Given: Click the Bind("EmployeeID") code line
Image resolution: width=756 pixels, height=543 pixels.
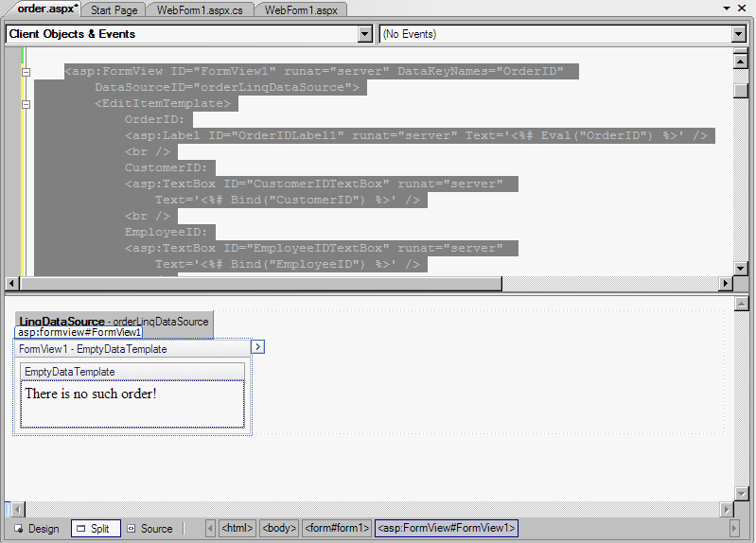Looking at the screenshot, I should coord(288,264).
